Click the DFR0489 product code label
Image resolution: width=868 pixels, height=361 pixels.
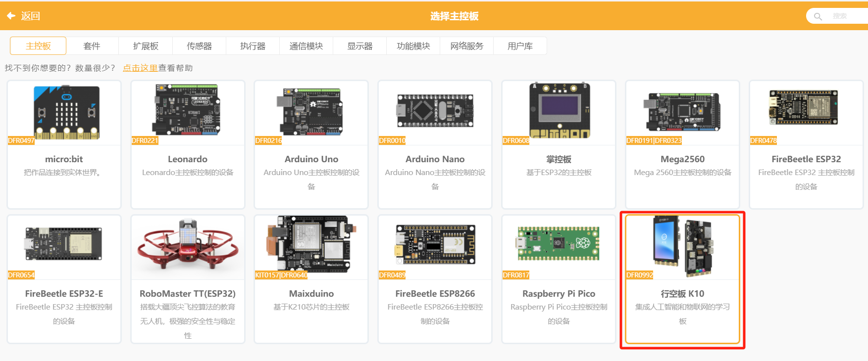[x=392, y=275]
